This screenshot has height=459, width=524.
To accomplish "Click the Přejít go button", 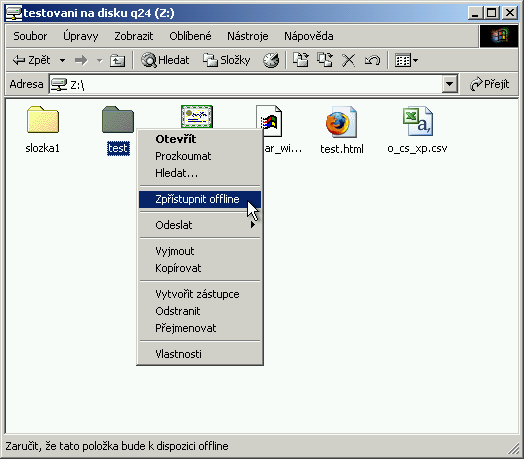I will click(490, 84).
